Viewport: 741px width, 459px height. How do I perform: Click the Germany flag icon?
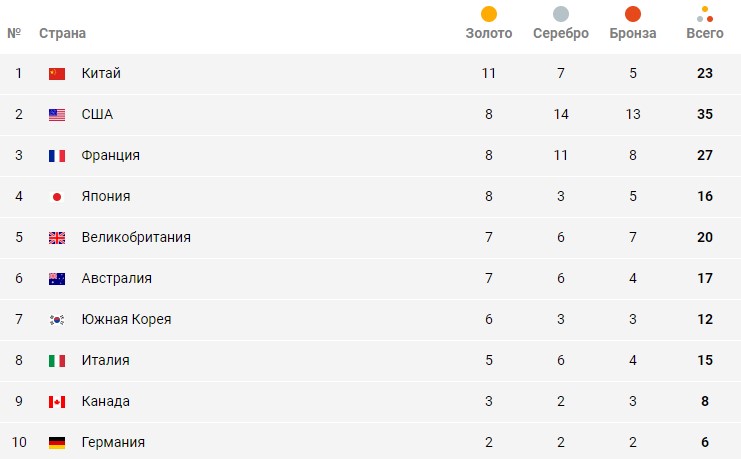[57, 442]
